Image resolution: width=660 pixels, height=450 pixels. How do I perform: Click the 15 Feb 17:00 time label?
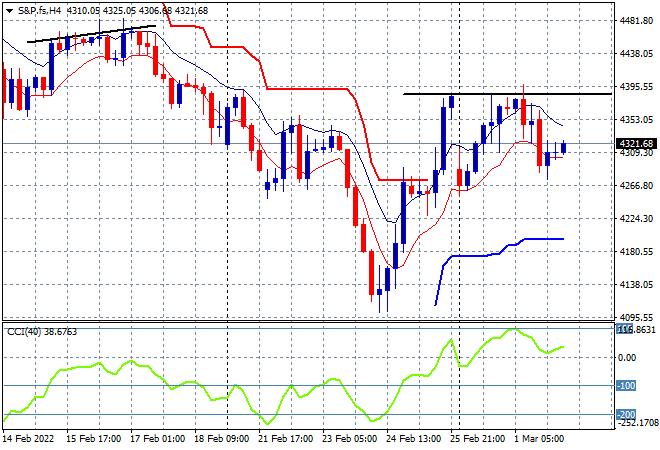tap(93, 439)
